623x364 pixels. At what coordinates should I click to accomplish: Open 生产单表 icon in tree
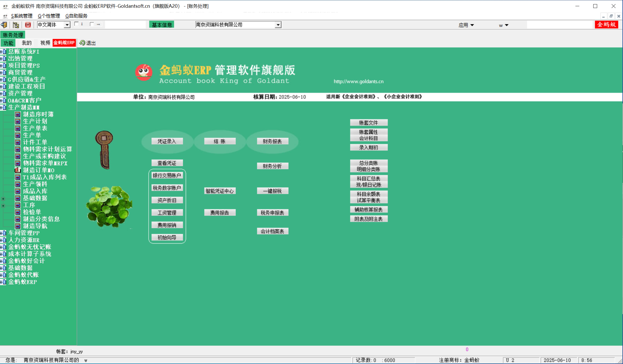point(18,128)
